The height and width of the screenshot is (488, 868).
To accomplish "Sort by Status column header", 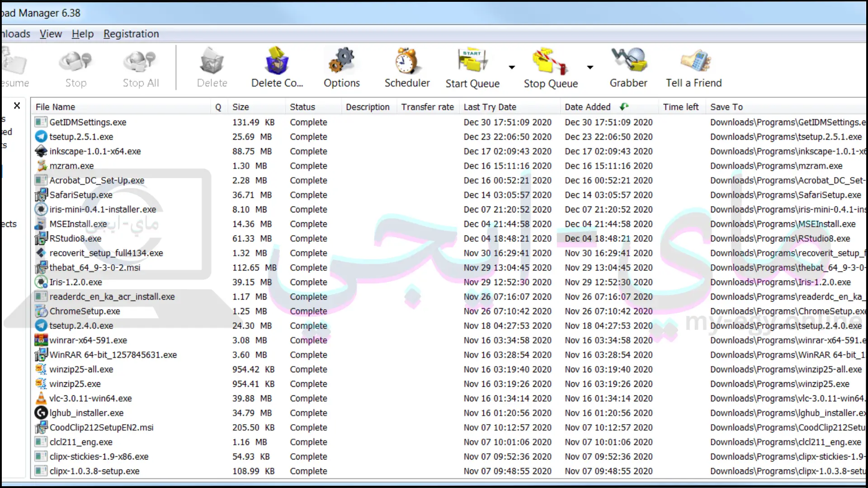I will coord(313,107).
